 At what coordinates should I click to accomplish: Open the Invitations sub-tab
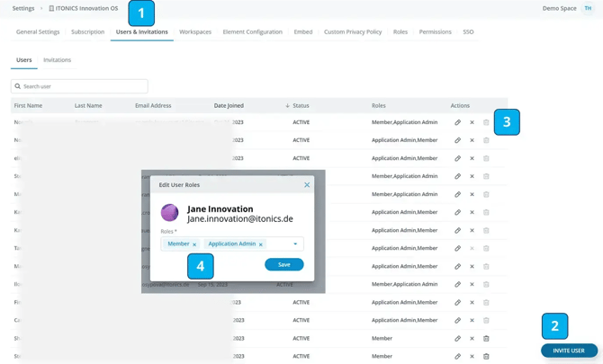click(x=58, y=60)
